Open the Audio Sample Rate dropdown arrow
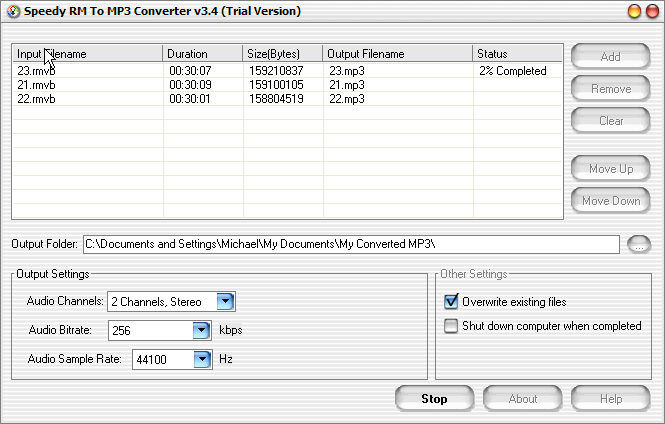Image resolution: width=665 pixels, height=424 pixels. point(202,359)
